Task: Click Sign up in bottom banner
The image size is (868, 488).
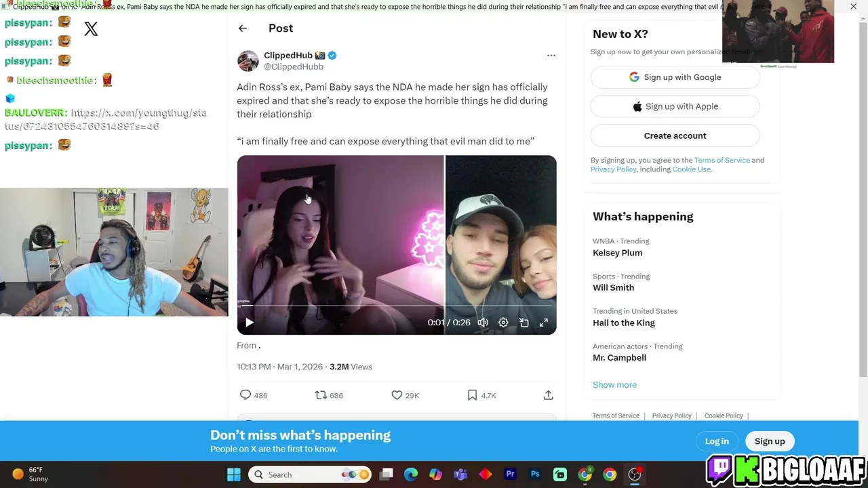Action: pos(770,441)
